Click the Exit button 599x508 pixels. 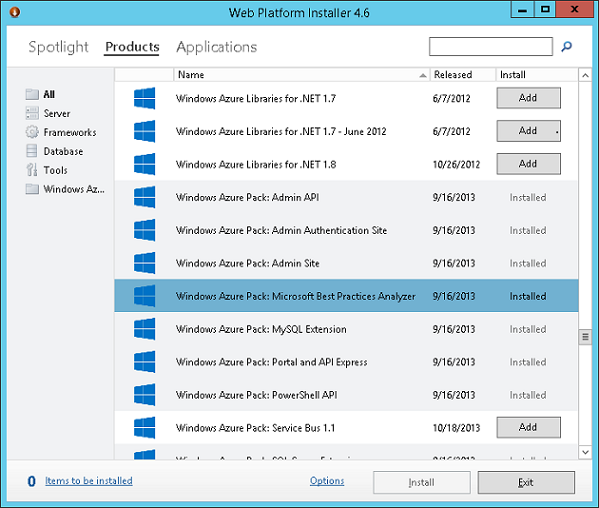click(526, 482)
